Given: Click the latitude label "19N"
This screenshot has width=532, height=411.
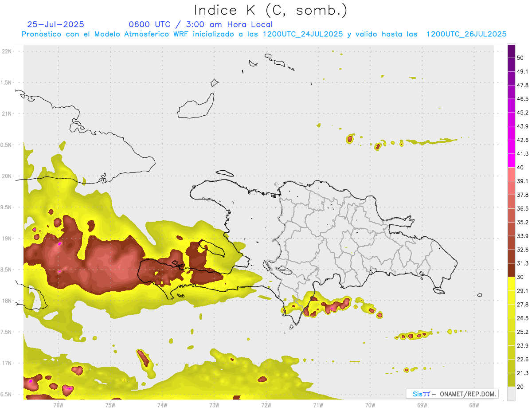Looking at the screenshot, I should click(x=8, y=238).
